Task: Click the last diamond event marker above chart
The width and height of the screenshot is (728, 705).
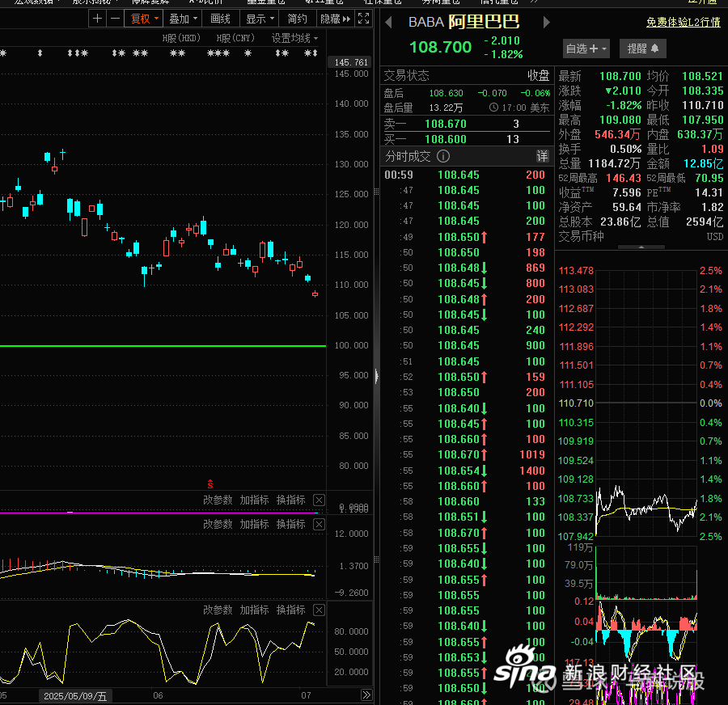Action: [x=315, y=53]
